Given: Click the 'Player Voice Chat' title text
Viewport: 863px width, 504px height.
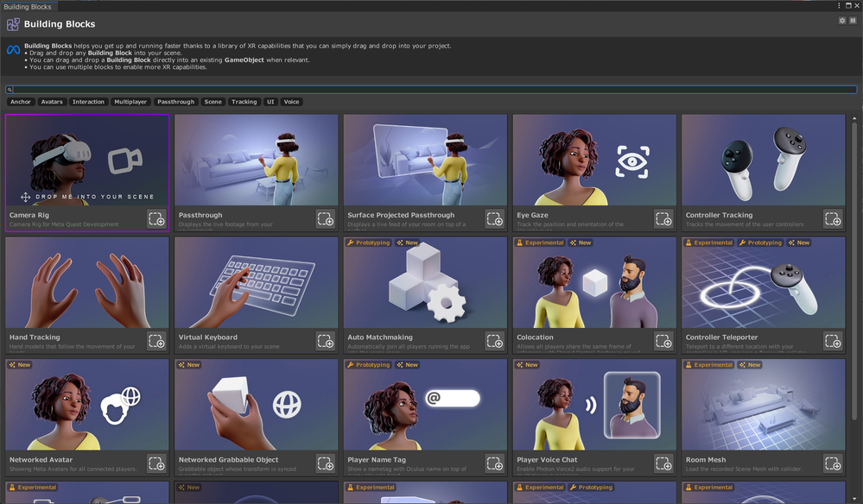Looking at the screenshot, I should [547, 459].
